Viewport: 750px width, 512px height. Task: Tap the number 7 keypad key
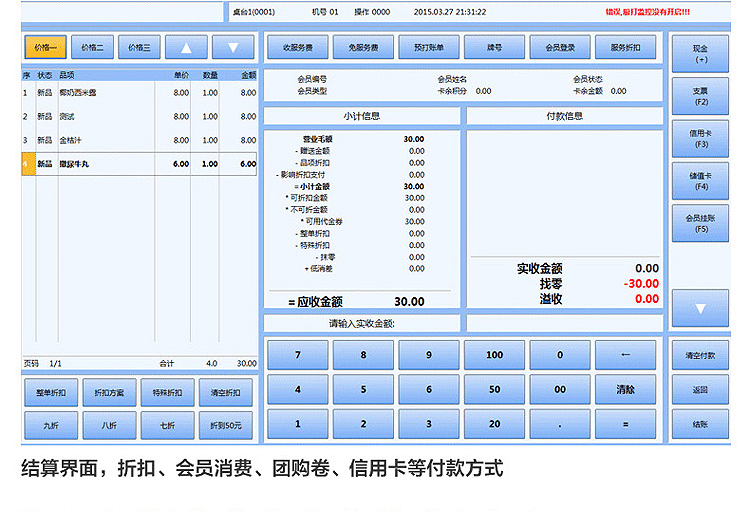(x=298, y=355)
